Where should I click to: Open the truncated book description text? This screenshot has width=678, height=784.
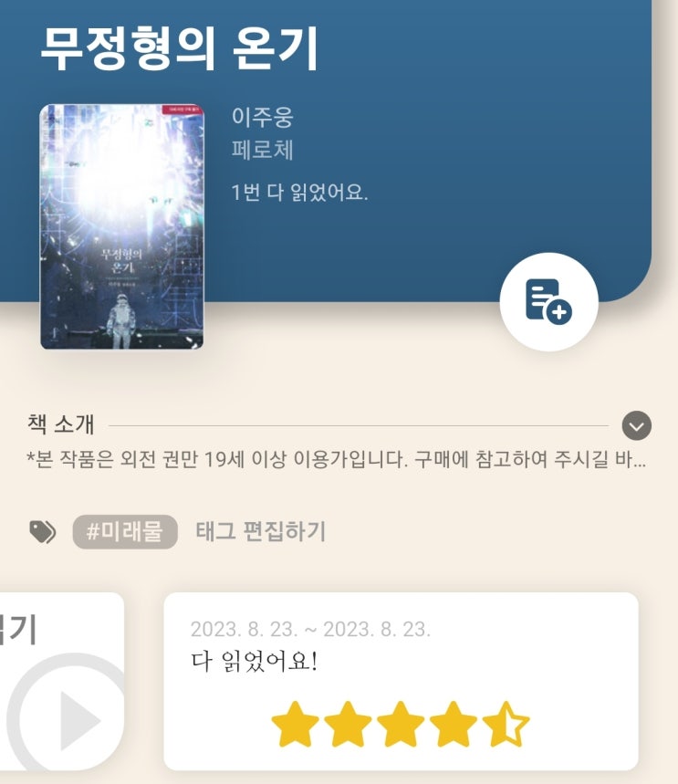click(x=336, y=459)
